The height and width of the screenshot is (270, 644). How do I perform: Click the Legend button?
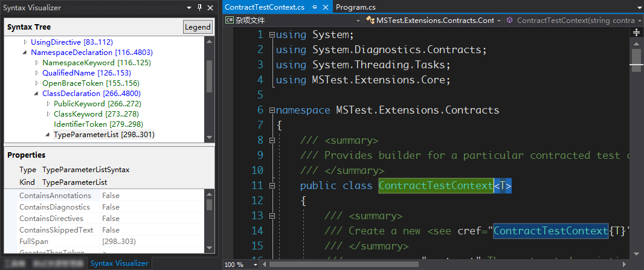click(x=198, y=27)
